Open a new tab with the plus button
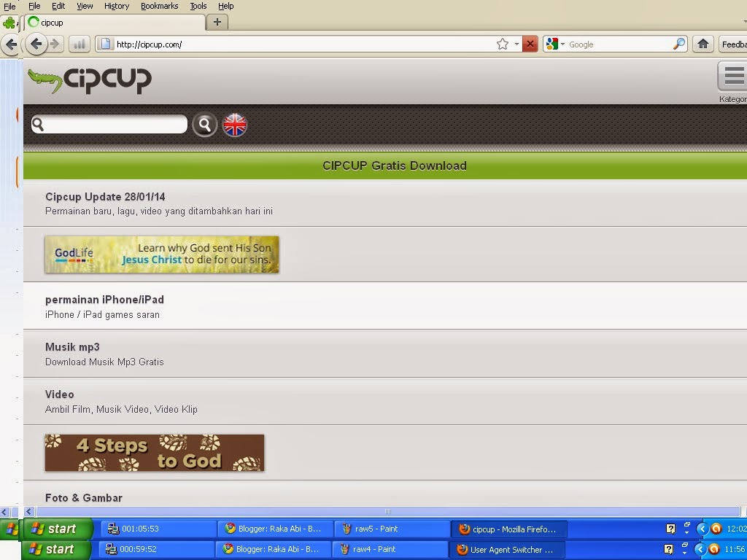This screenshot has width=747, height=560. (217, 22)
